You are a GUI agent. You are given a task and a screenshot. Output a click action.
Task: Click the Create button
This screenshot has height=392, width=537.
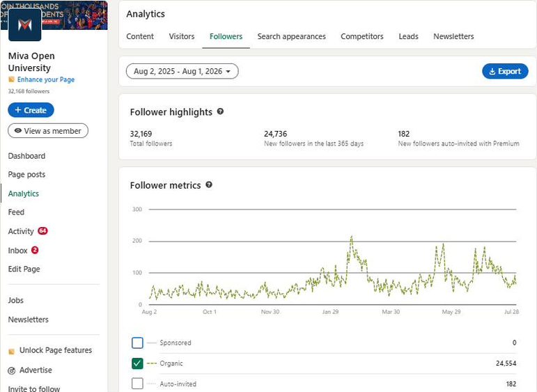pos(31,110)
